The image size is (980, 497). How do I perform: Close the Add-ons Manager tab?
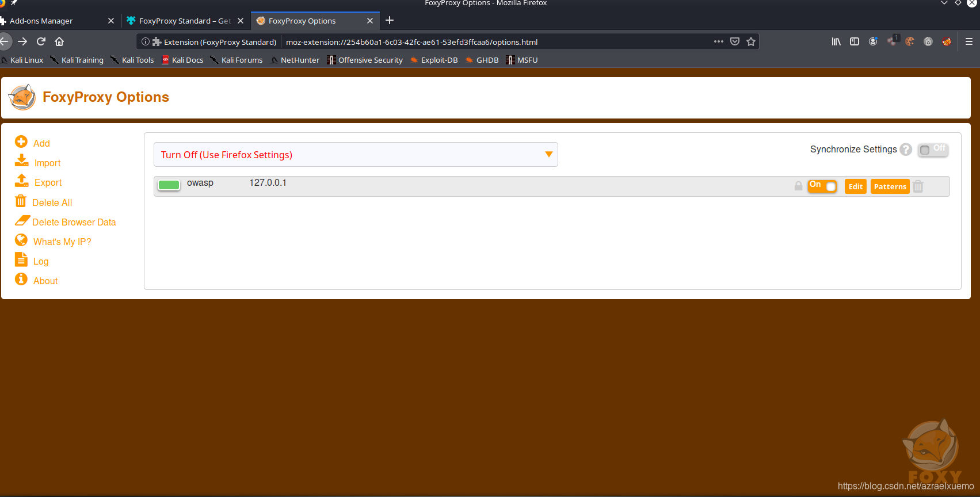(111, 21)
